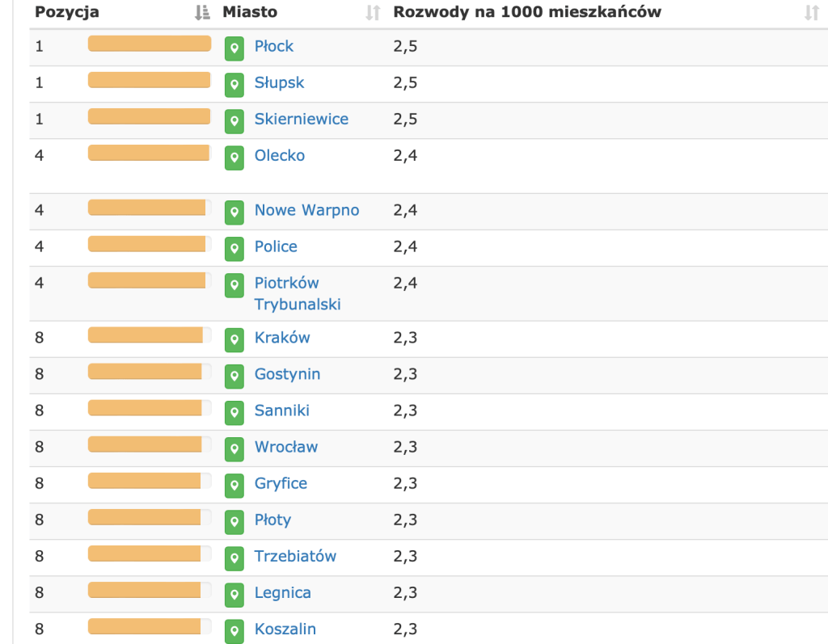Select the map pin next to Kraków

(234, 339)
